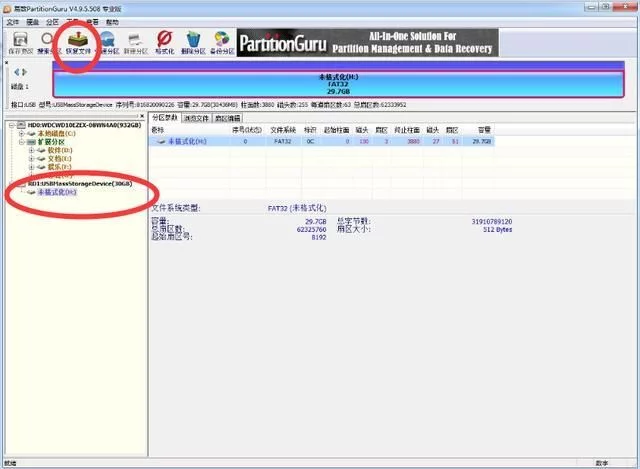Click the sector size value 512 Bytes
Image resolution: width=640 pixels, height=469 pixels.
point(498,230)
